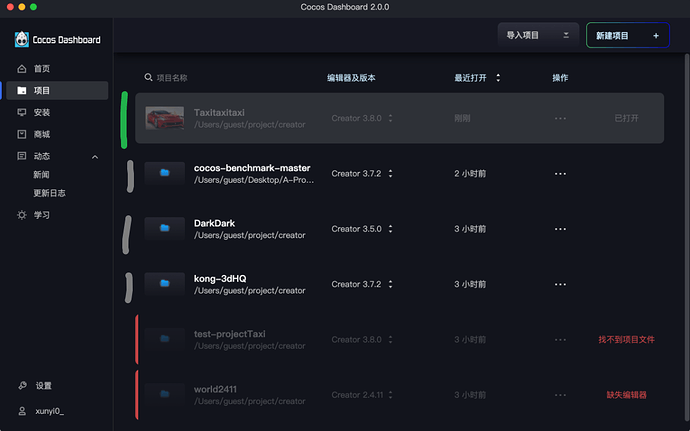Click the kong-3dHQ folder thumbnail
The width and height of the screenshot is (690, 431).
165,284
